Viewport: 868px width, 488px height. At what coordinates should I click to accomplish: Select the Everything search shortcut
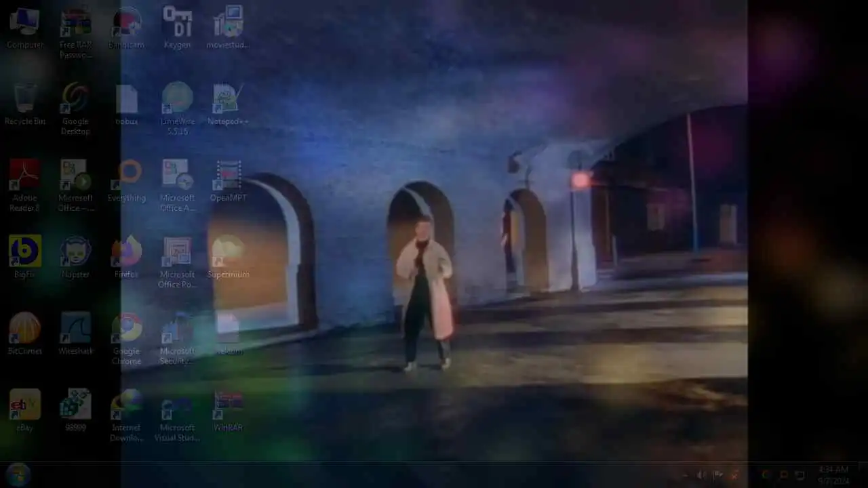[127, 182]
